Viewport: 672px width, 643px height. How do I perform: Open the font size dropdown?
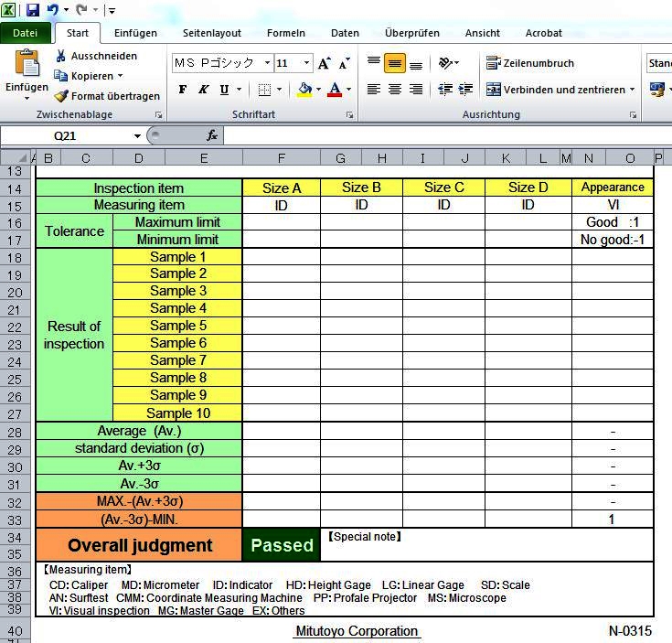306,63
